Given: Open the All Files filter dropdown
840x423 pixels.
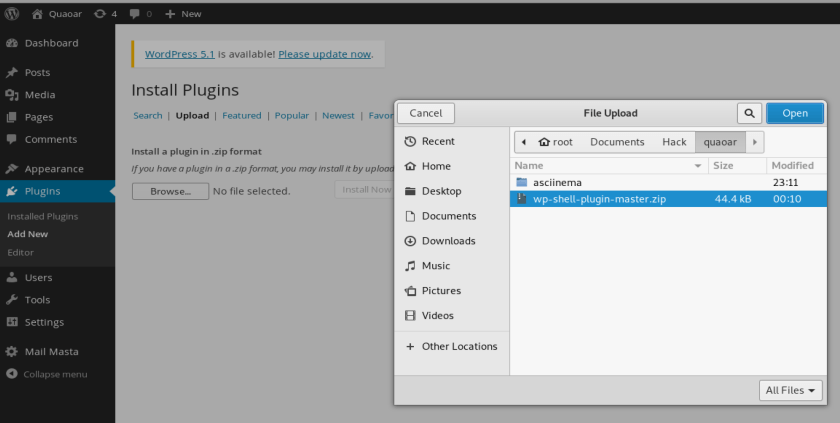Looking at the screenshot, I should (x=791, y=390).
